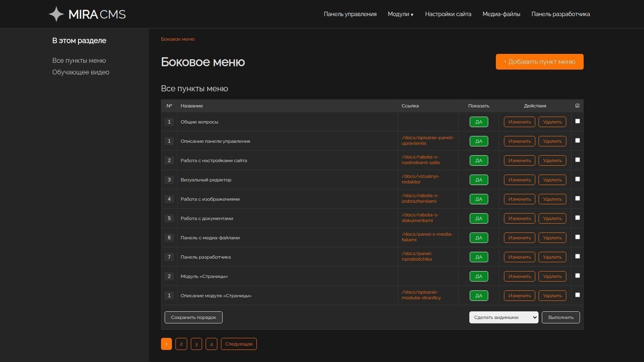Open the /docs/vizualnyi-redaktor link
The width and height of the screenshot is (644, 362).
tap(420, 179)
